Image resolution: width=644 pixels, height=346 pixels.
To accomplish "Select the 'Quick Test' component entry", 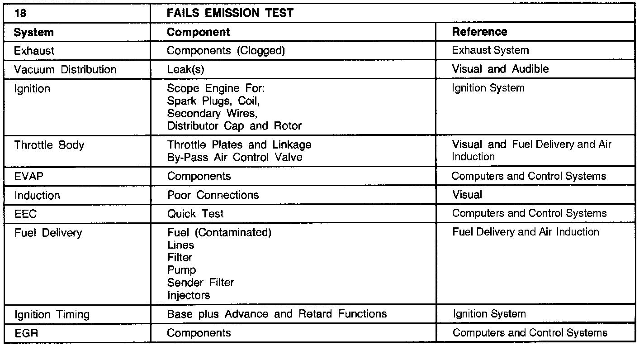I will pyautogui.click(x=195, y=214).
